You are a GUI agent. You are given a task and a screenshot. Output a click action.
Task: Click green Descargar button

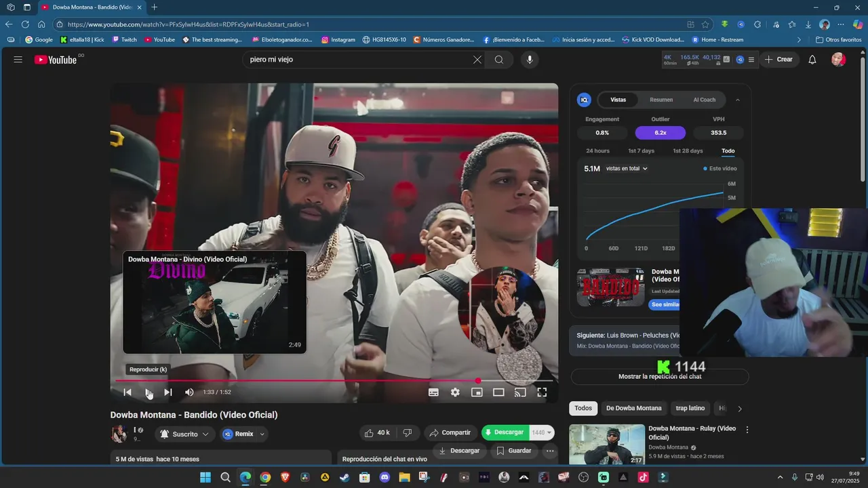tap(506, 432)
